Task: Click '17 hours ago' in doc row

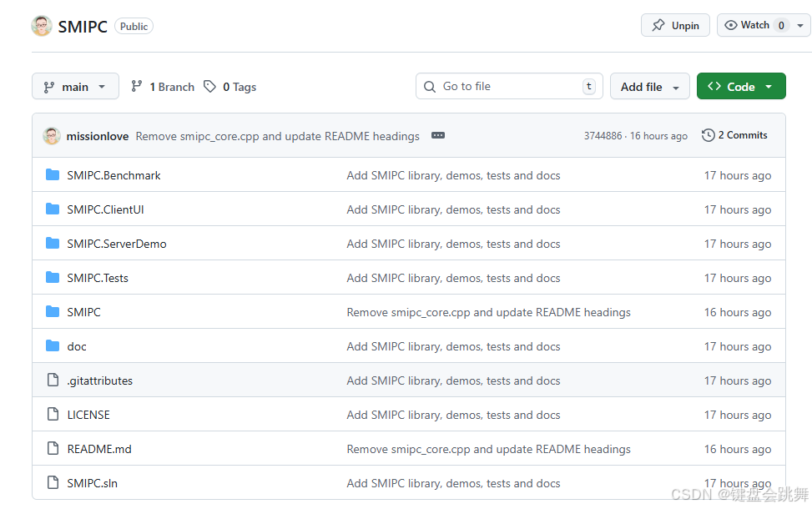Action: [x=738, y=346]
